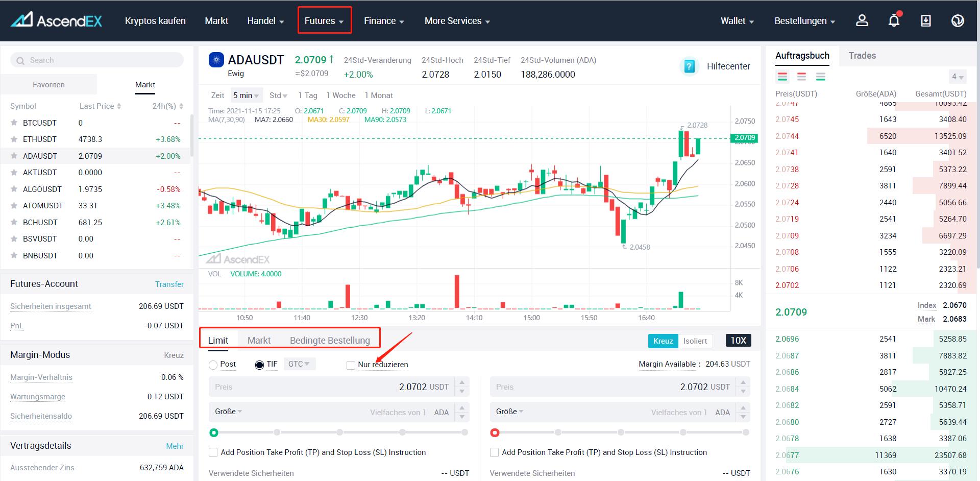
Task: Select the ETHUSDT row in market list
Action: tap(96, 139)
